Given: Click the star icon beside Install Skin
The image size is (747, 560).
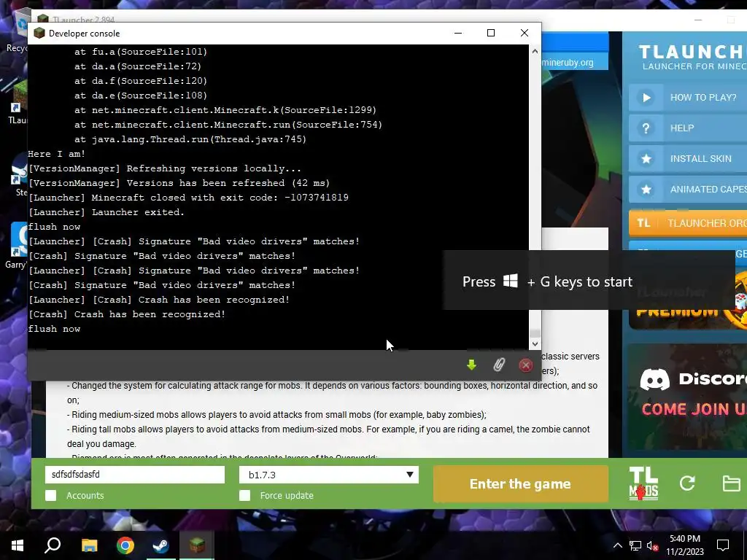Looking at the screenshot, I should coord(646,158).
